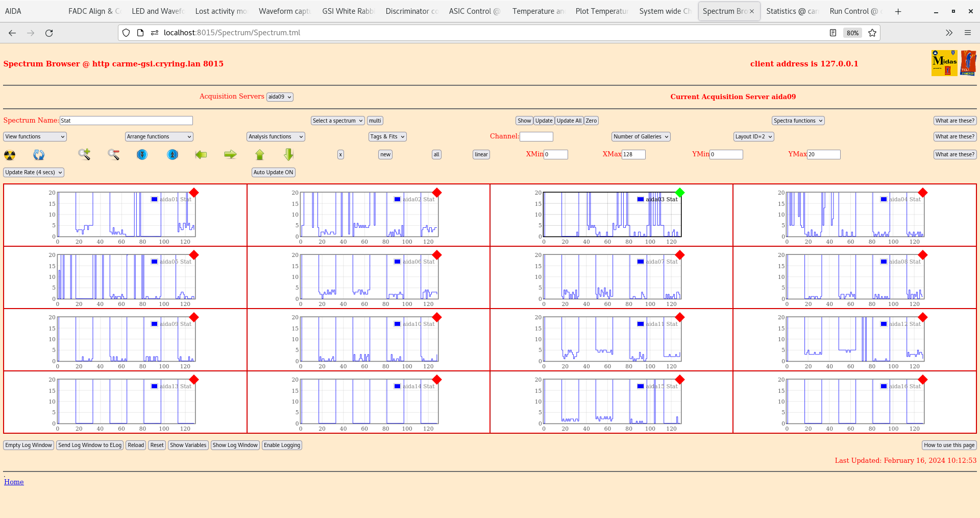
Task: Click the zoom out magnifier icon
Action: click(113, 154)
